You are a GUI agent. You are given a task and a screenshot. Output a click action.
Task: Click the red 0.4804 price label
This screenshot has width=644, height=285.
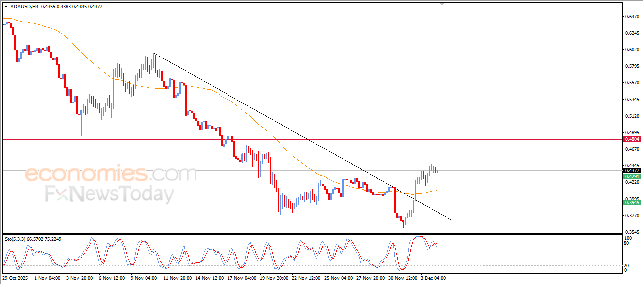coord(632,139)
